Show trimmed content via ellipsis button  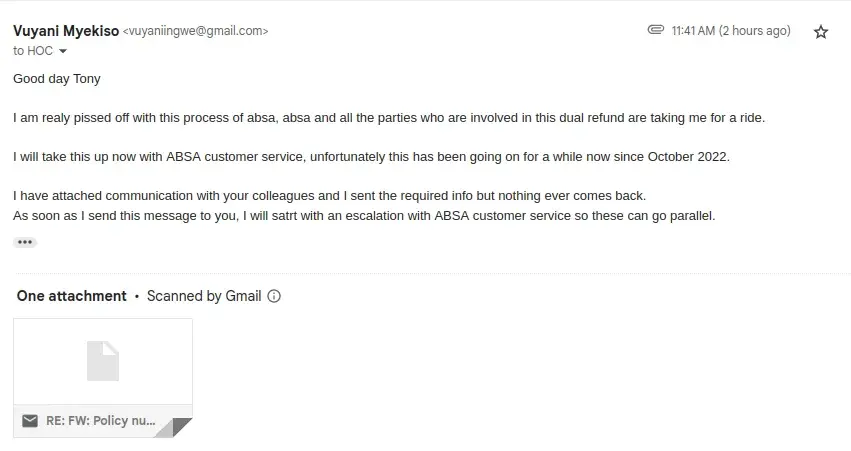click(25, 242)
